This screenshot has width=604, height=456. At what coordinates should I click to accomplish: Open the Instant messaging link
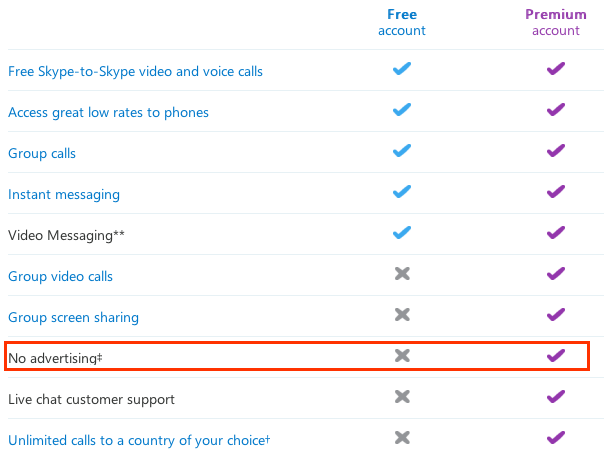(64, 194)
